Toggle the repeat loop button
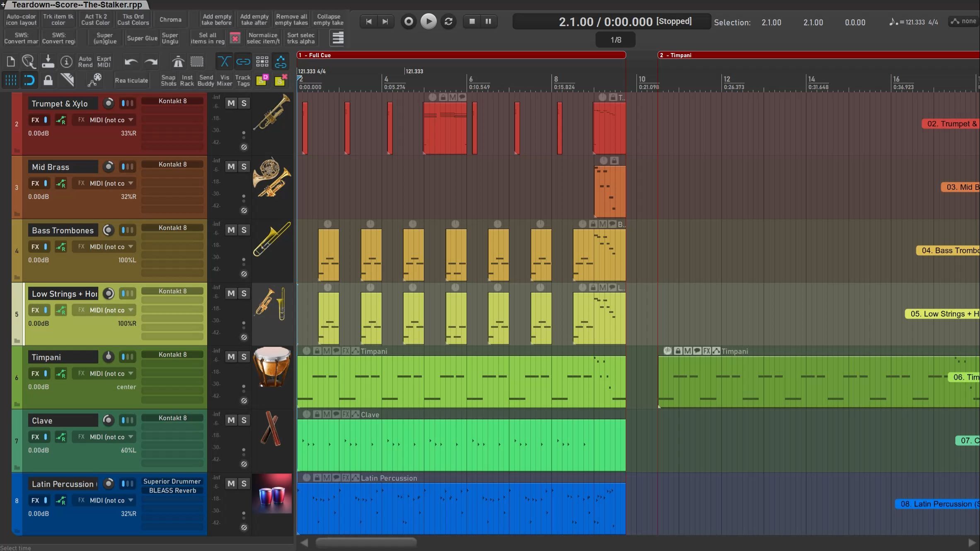Viewport: 980px width, 551px height. click(448, 22)
